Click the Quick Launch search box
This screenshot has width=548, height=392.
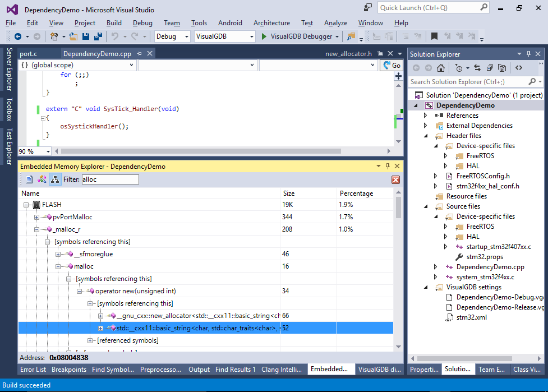click(434, 7)
